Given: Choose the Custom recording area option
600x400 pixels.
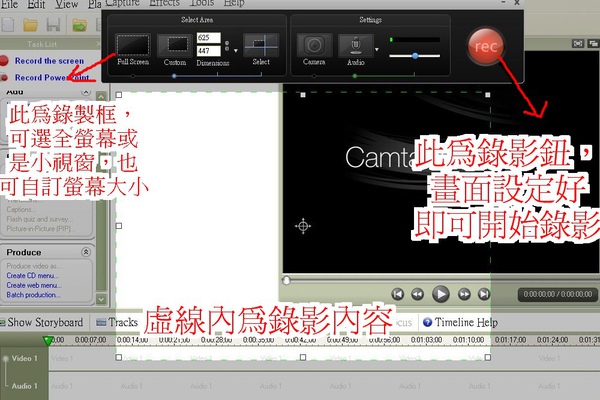Looking at the screenshot, I should pos(174,45).
